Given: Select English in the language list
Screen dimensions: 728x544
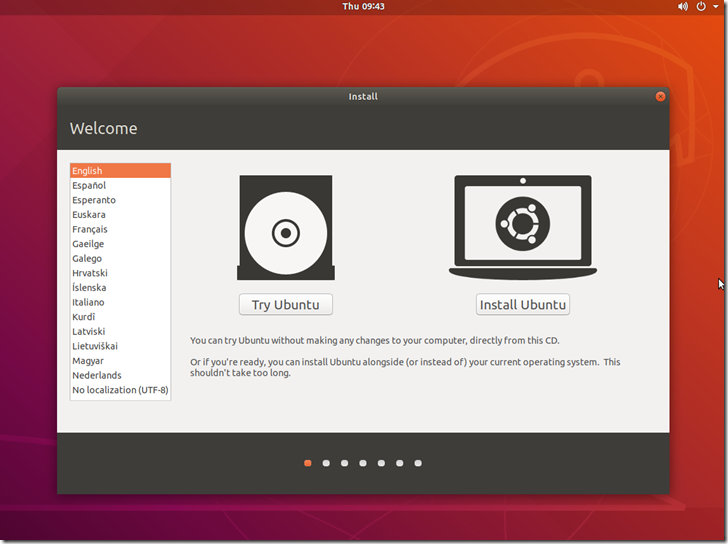Looking at the screenshot, I should pyautogui.click(x=120, y=170).
